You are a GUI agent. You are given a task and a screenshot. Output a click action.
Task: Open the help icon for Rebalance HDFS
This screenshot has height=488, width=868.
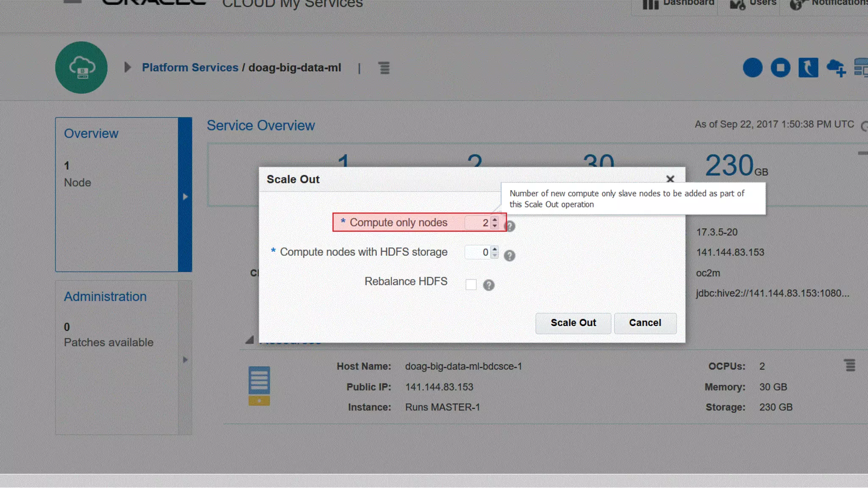[x=489, y=285]
